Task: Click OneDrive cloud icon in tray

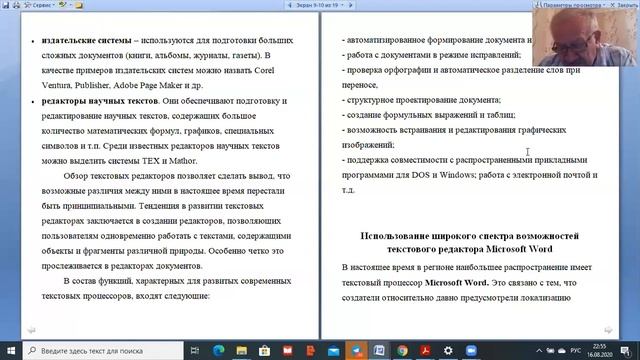Action: [x=562, y=351]
